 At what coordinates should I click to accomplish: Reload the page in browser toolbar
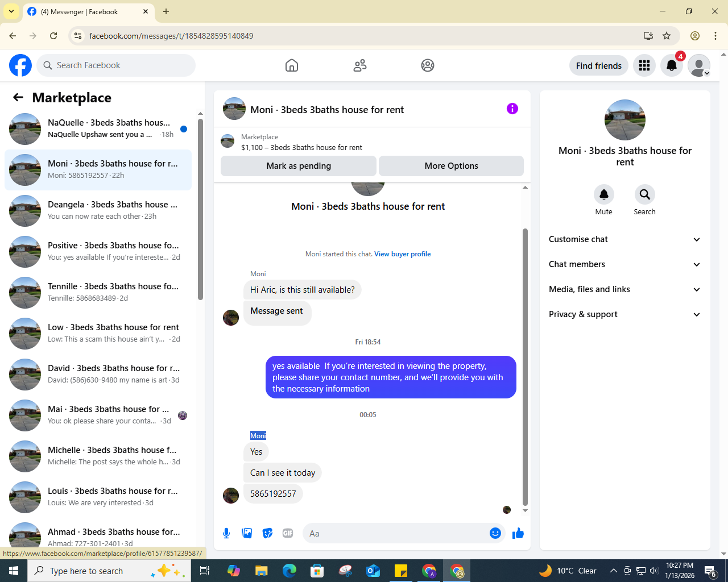[53, 36]
